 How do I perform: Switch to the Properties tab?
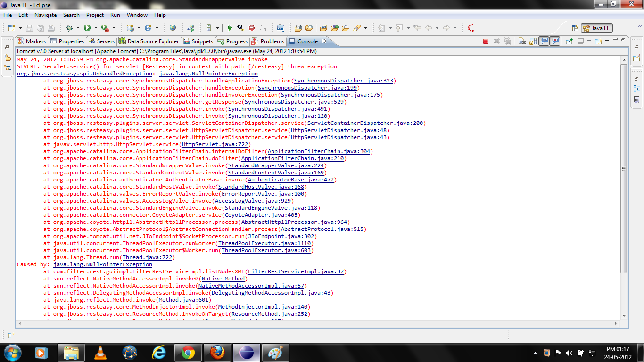point(67,41)
